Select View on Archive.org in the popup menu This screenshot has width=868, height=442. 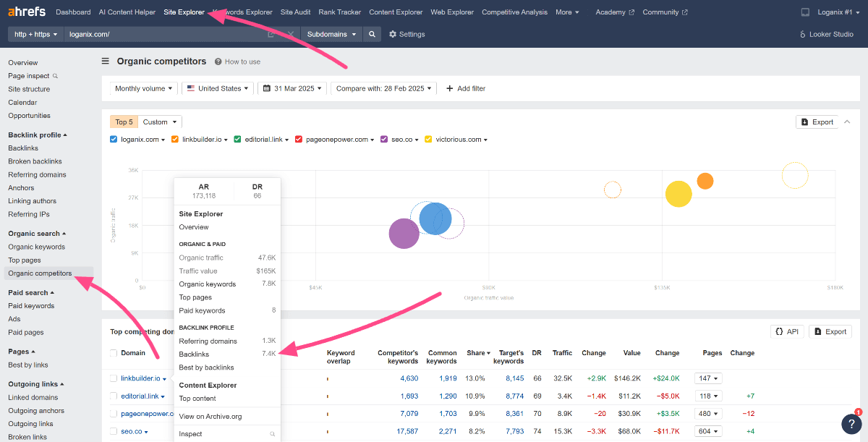pos(210,416)
